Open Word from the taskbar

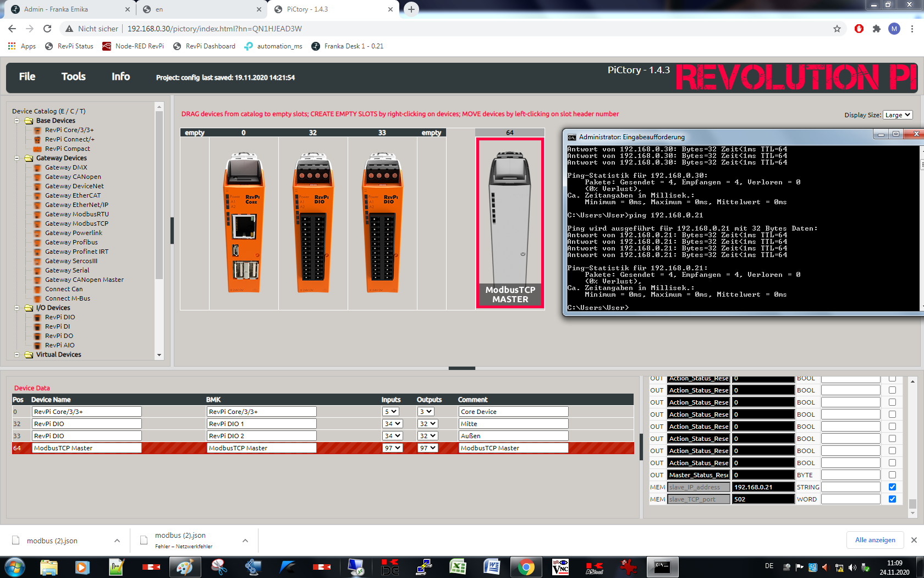click(492, 567)
